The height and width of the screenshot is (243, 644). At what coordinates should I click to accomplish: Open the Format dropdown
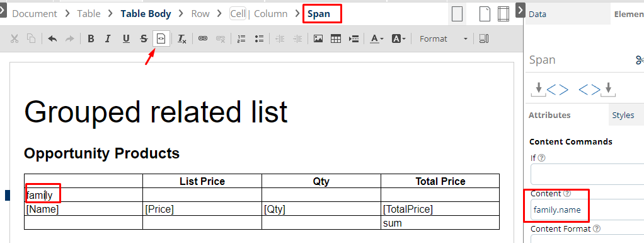click(444, 39)
